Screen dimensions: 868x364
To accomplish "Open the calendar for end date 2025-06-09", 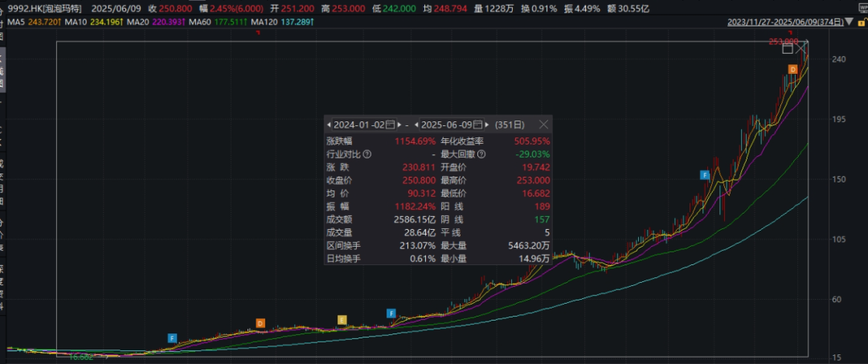I will coord(478,125).
